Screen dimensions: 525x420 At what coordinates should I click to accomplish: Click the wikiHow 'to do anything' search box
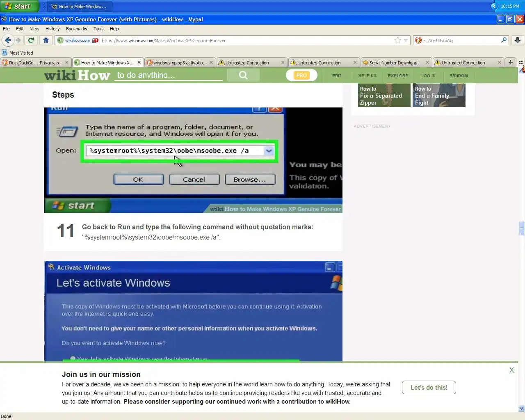tap(168, 75)
